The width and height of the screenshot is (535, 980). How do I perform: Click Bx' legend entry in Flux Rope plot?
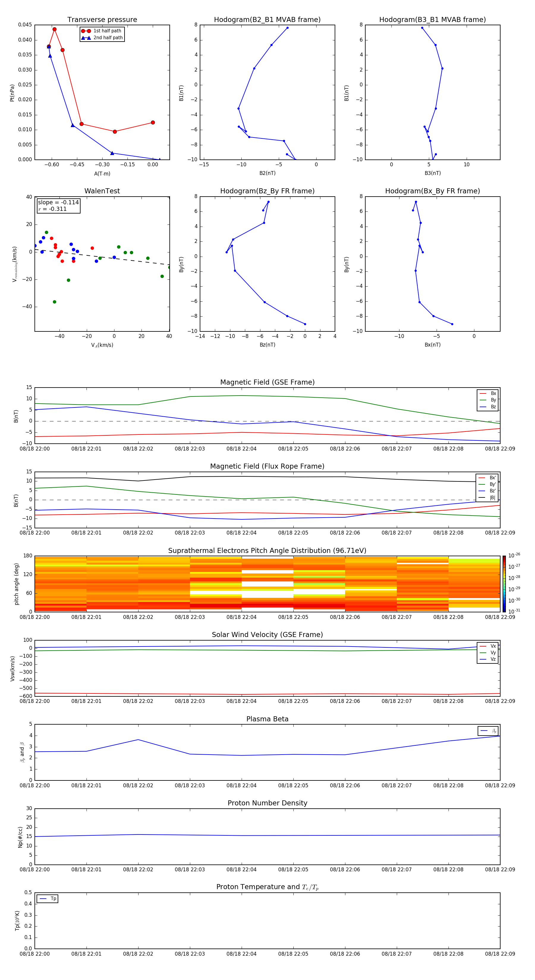pos(487,478)
